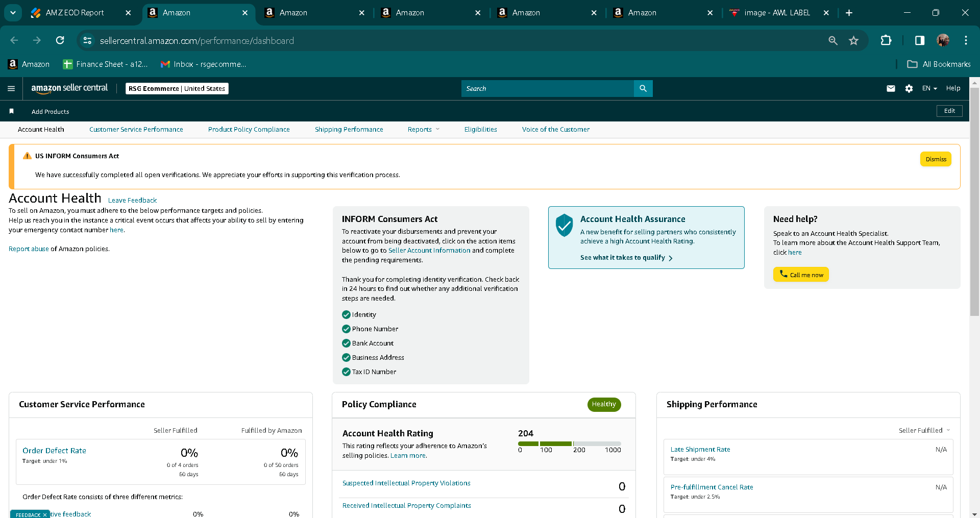Open the Chrome profile avatar
980x518 pixels.
pos(943,40)
